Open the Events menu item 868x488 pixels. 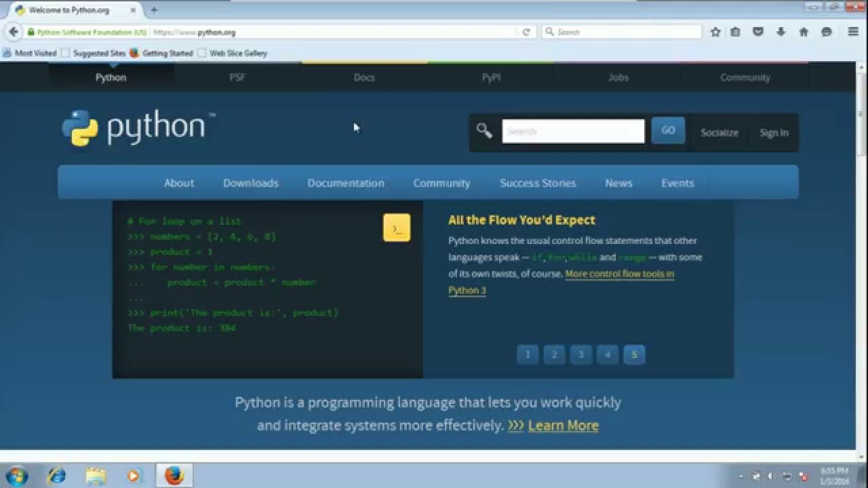677,183
